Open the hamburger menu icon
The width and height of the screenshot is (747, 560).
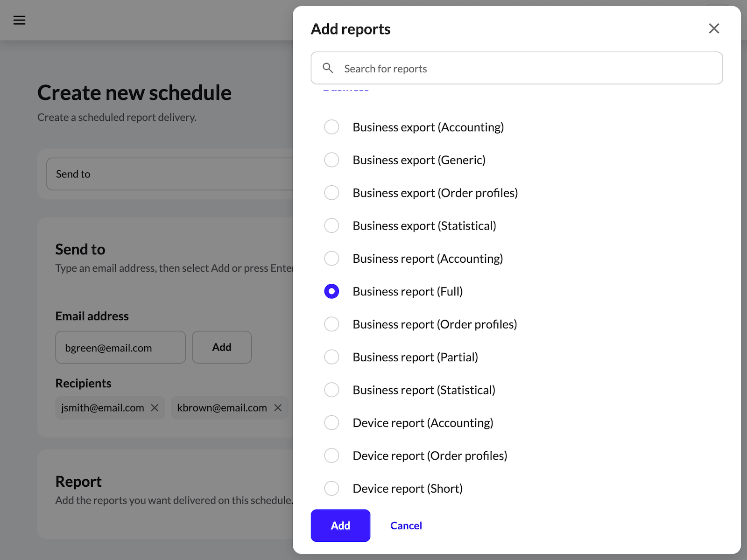point(19,20)
